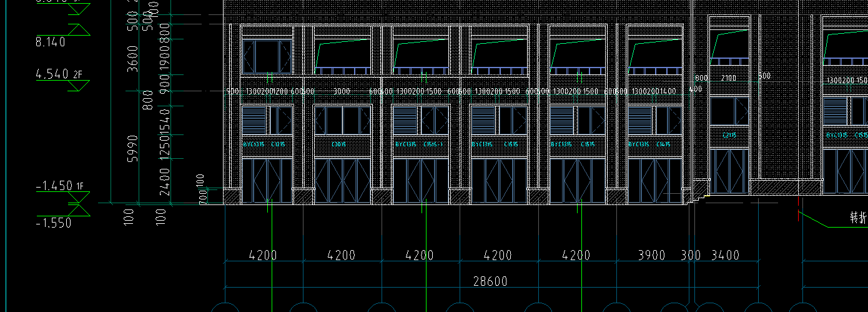The image size is (868, 312).
Task: Select the elevation marker triangle above 8.140
Action: click(80, 29)
